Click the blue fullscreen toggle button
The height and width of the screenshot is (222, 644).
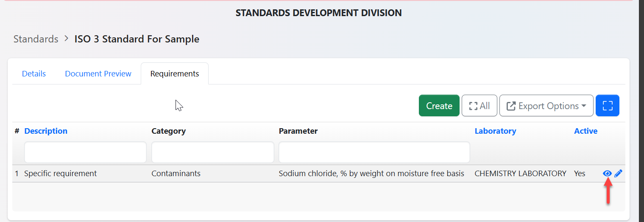607,106
